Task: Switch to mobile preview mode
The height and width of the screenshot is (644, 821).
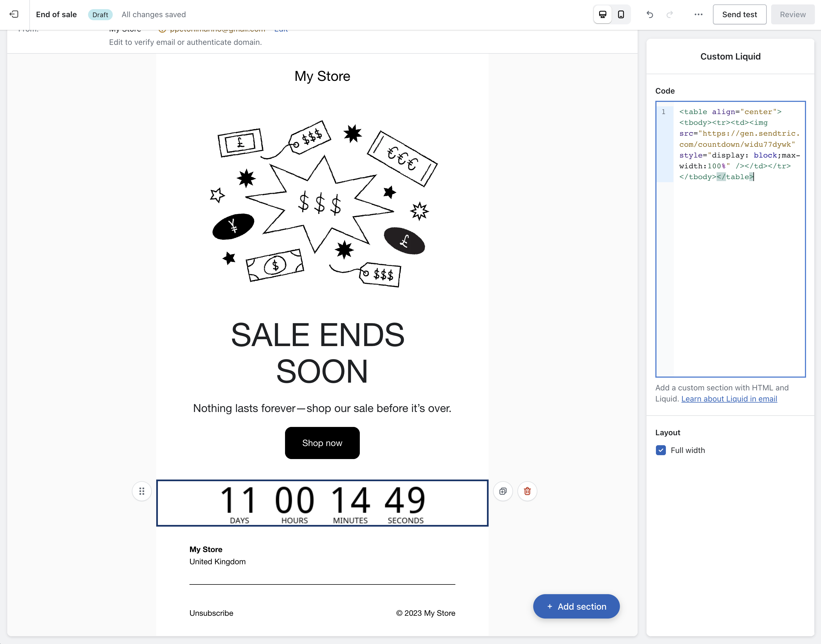Action: [x=621, y=14]
